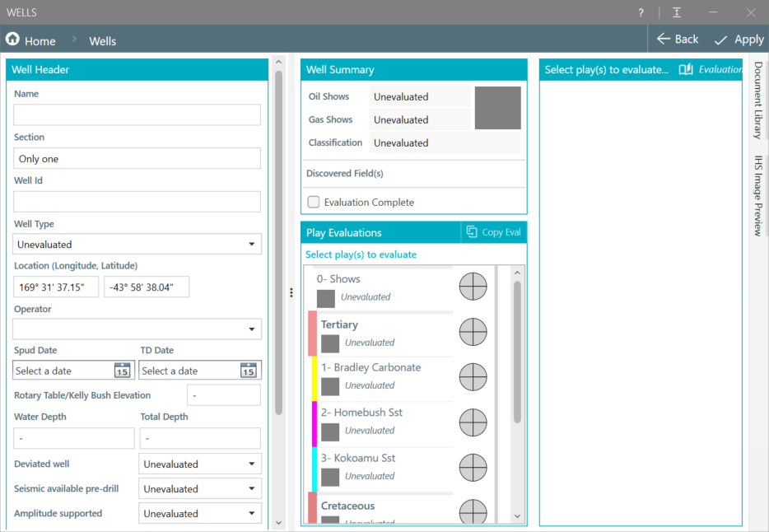Click the Section field showing Only one
This screenshot has width=769, height=532.
pos(137,158)
